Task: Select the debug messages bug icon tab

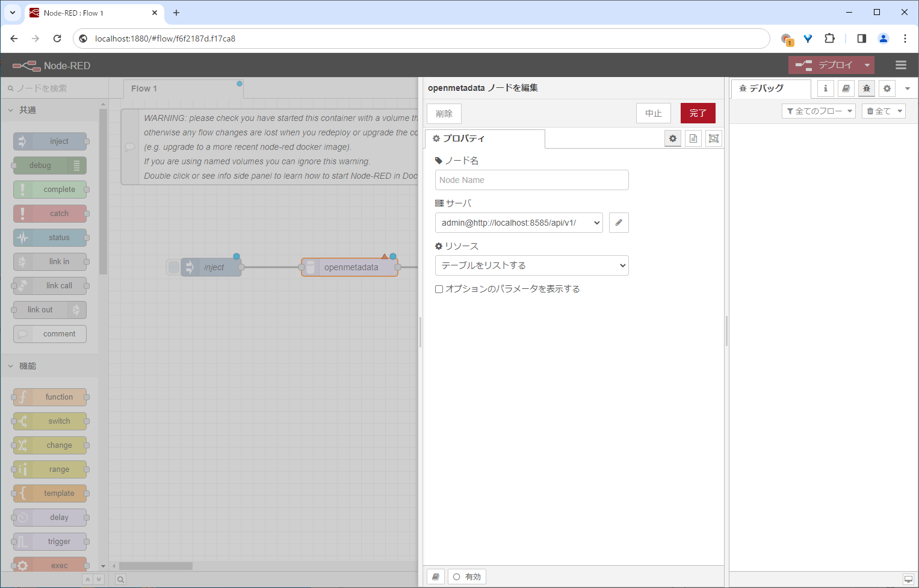Action: pyautogui.click(x=867, y=88)
